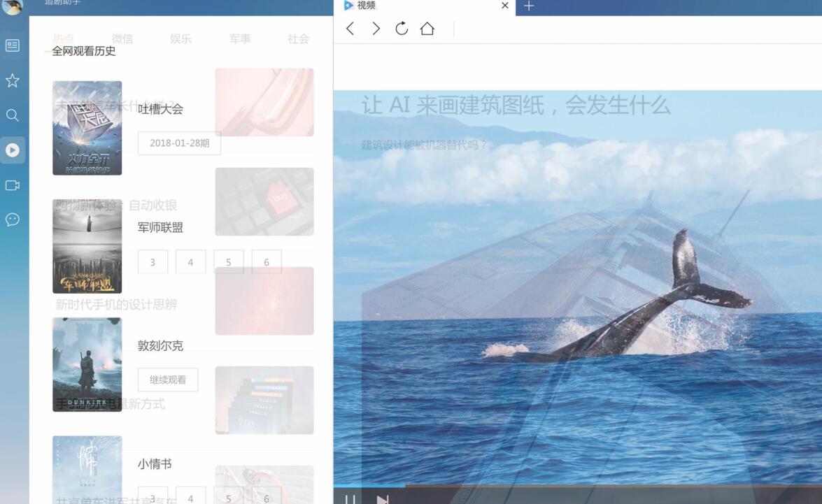Click the 吐槽大会 title
The image size is (822, 504).
[160, 109]
